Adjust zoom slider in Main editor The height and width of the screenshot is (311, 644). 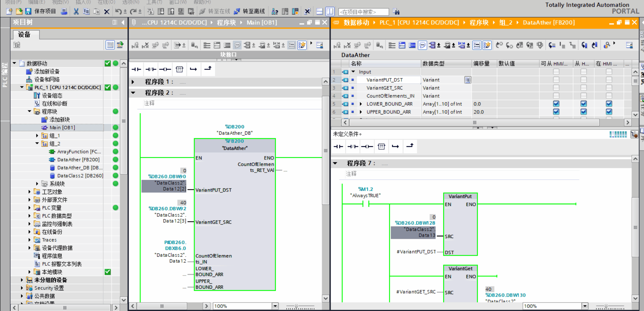[296, 306]
